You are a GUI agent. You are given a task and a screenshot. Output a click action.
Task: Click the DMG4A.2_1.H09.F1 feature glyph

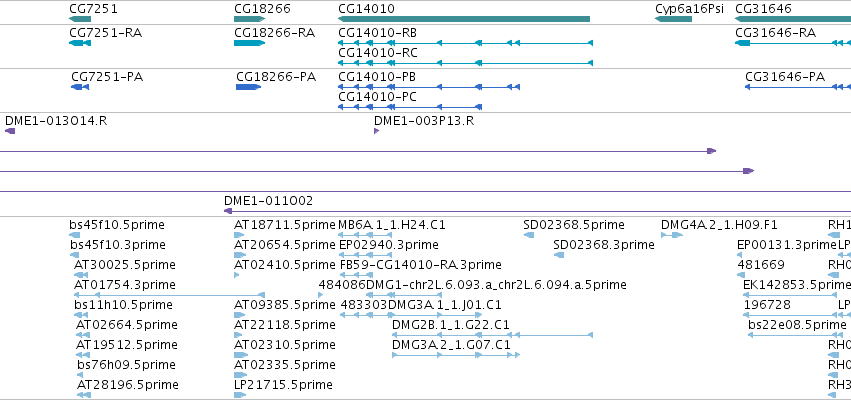[x=672, y=235]
